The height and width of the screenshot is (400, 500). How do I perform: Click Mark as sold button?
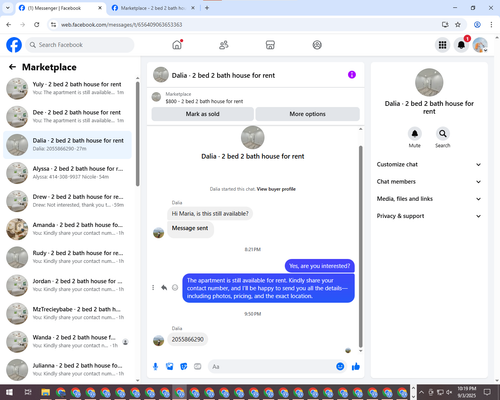(202, 114)
